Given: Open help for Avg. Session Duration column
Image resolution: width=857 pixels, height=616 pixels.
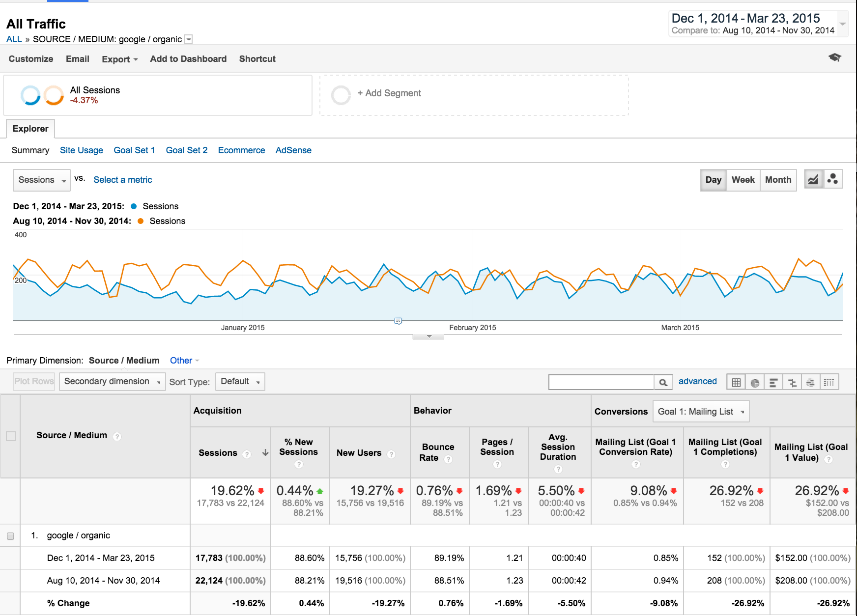Looking at the screenshot, I should point(558,469).
